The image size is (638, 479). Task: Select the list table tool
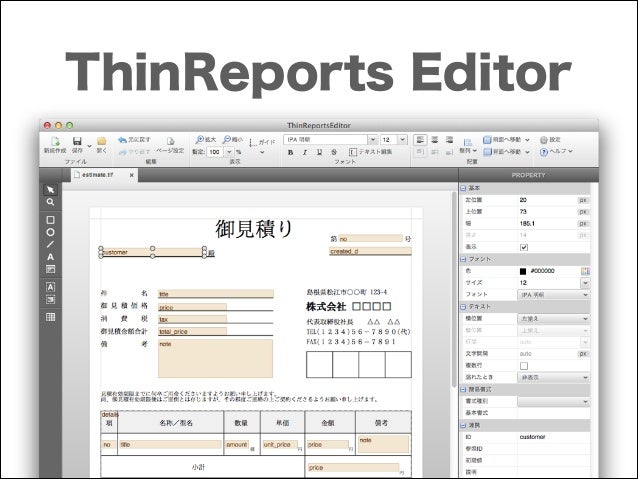[x=50, y=317]
